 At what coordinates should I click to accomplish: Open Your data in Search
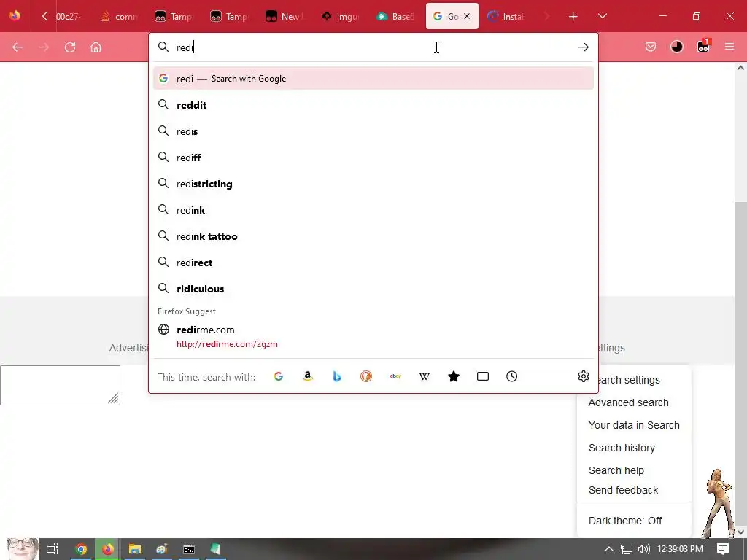[x=634, y=425]
